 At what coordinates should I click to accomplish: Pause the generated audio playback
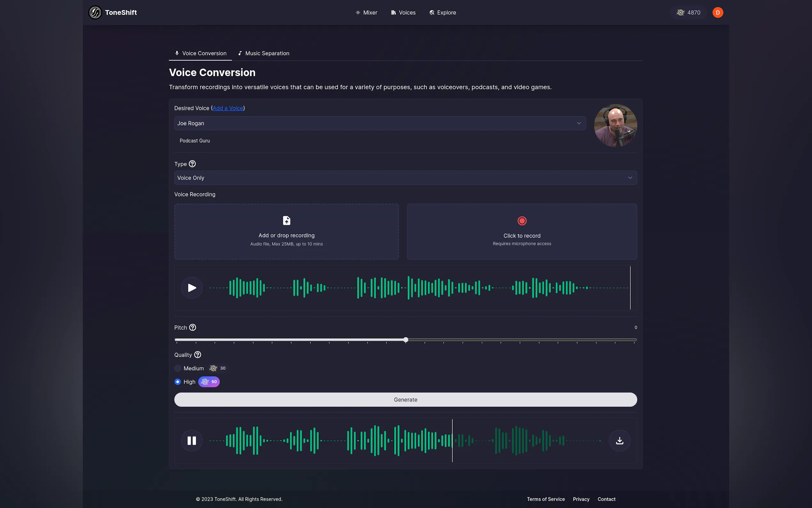click(x=192, y=441)
